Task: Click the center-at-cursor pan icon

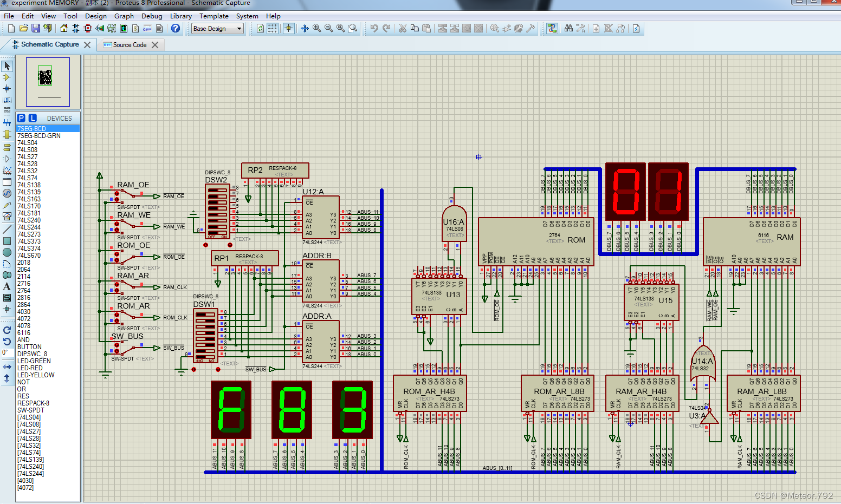Action: (305, 28)
